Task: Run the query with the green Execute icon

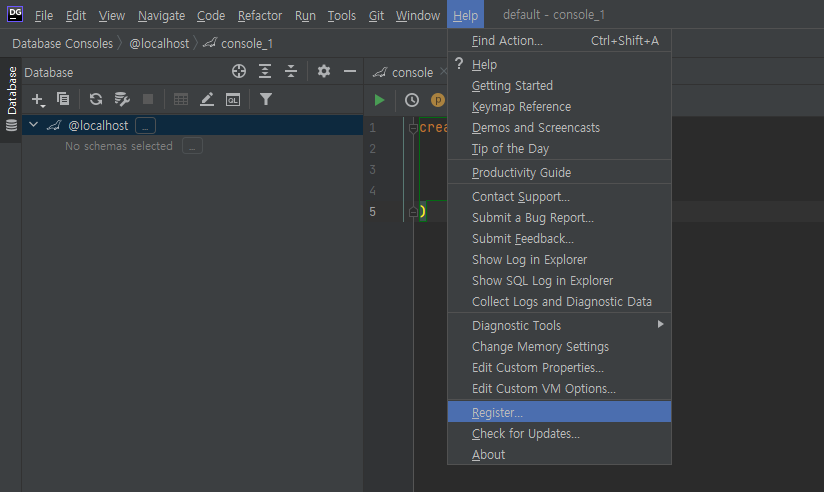Action: pos(379,100)
